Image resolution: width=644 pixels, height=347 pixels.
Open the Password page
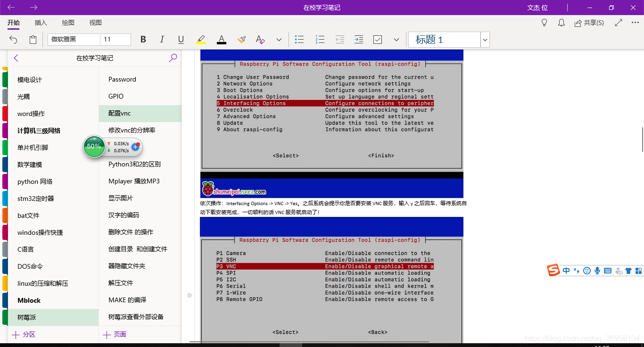(x=140, y=79)
